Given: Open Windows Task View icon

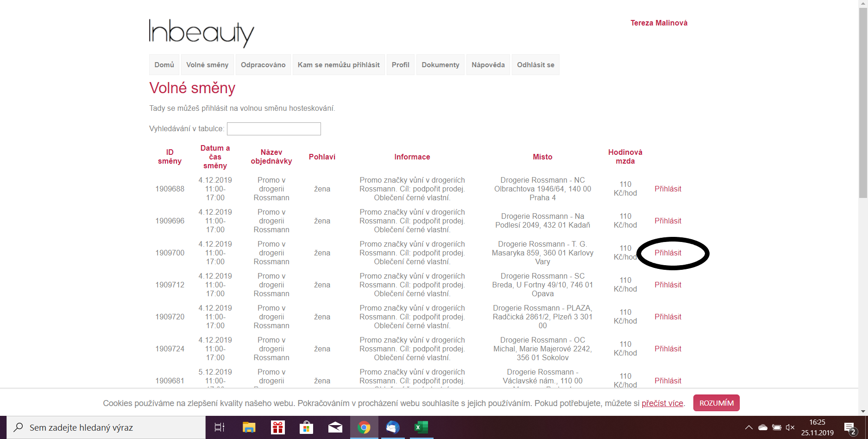Looking at the screenshot, I should pyautogui.click(x=220, y=427).
